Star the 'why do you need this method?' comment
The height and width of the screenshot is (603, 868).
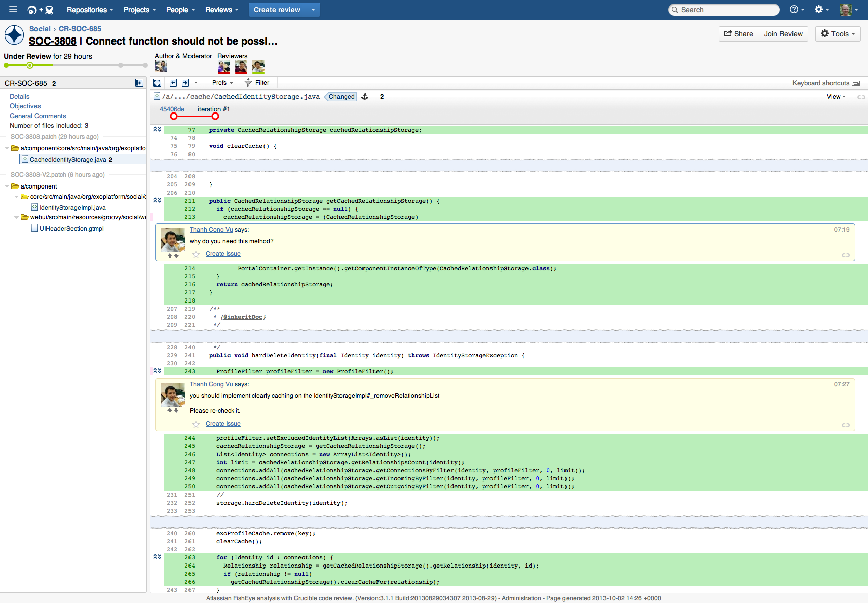tap(196, 254)
